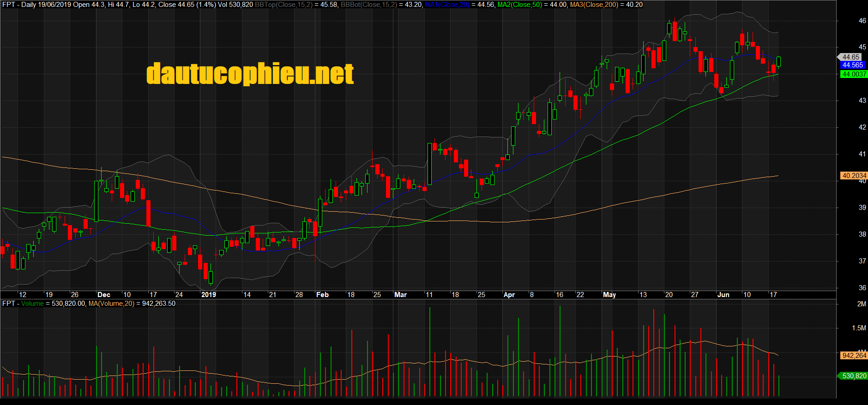
Task: Click the orange 40.2034 value marker
Action: (854, 176)
